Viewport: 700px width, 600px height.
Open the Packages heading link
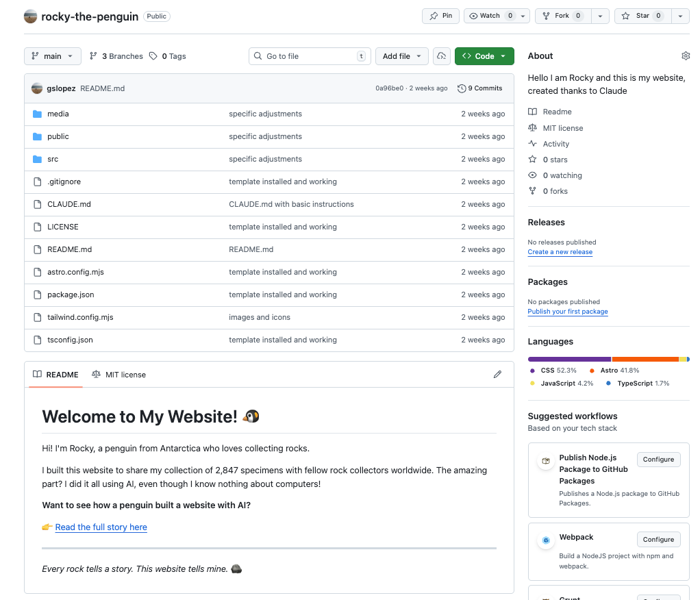[547, 282]
